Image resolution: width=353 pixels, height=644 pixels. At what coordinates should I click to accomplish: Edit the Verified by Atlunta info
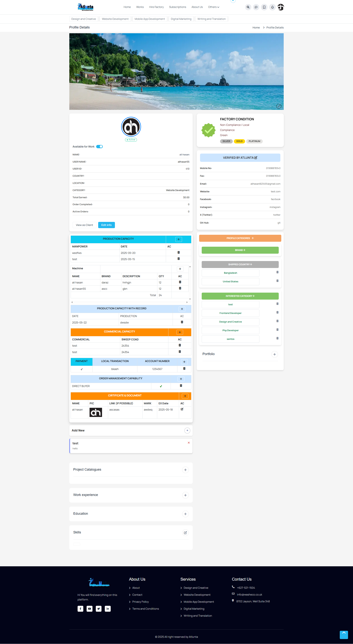coord(256,158)
